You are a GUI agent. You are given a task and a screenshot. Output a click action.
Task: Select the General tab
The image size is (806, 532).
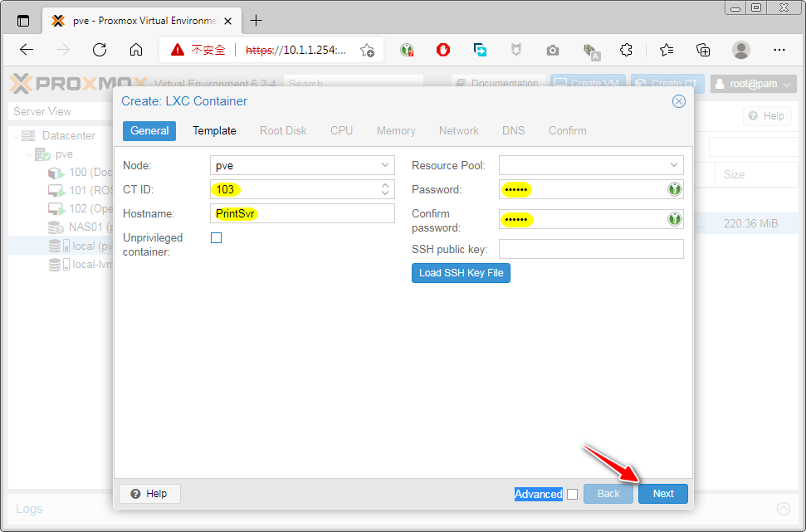click(x=149, y=130)
